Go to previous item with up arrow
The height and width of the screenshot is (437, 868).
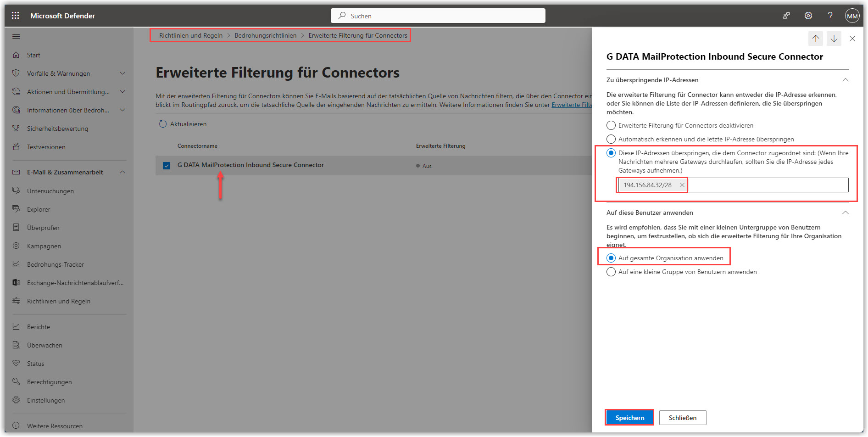[816, 39]
